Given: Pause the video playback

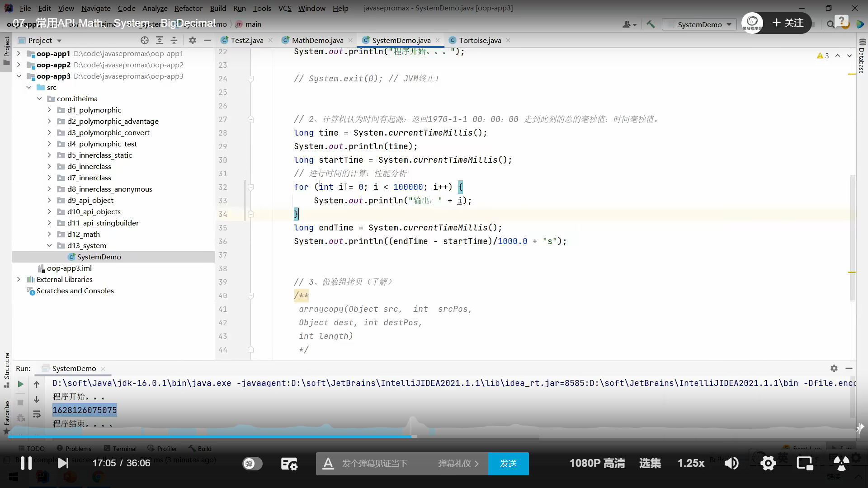Looking at the screenshot, I should (x=26, y=463).
